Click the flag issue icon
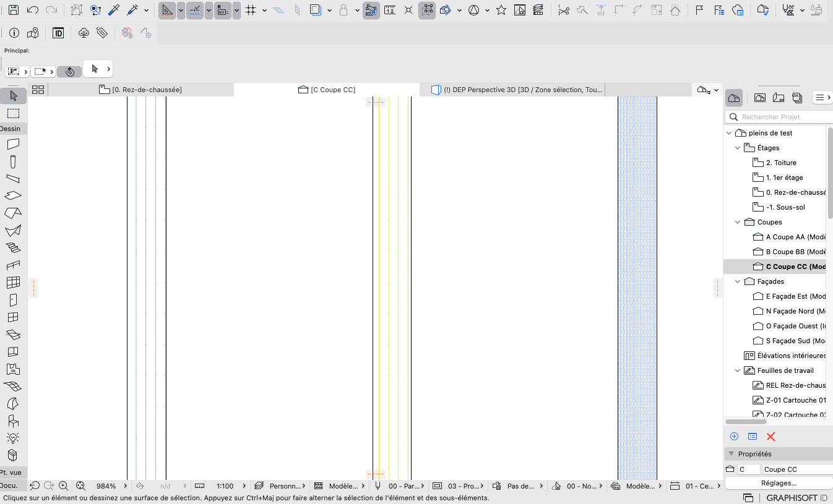Screen dimensions: 833x504 [700, 10]
